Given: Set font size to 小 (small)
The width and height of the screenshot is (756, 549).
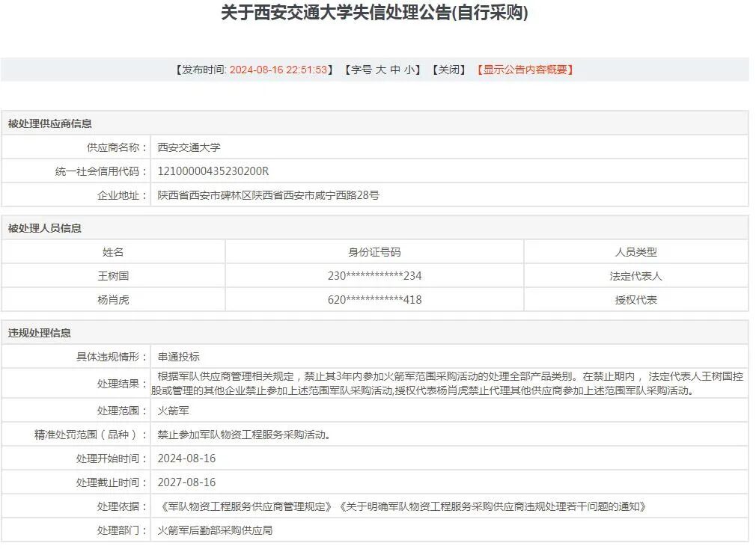Looking at the screenshot, I should tap(409, 70).
